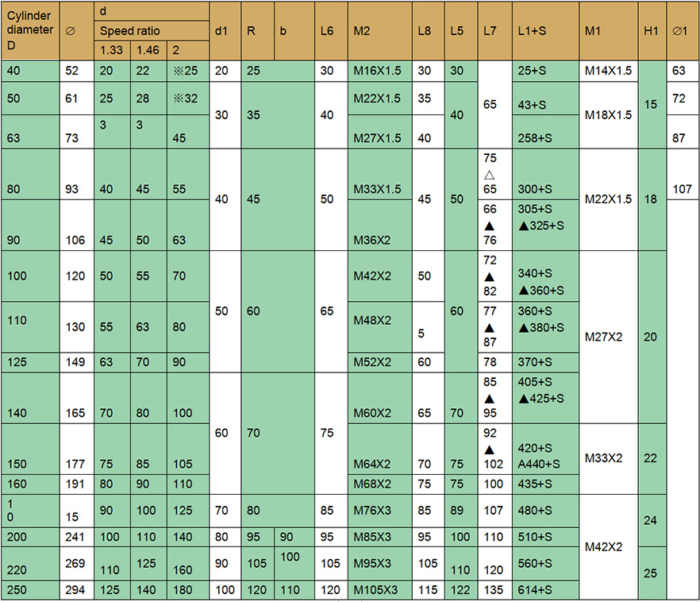
Task: Click the "560+S" cell
Action: tap(545, 564)
